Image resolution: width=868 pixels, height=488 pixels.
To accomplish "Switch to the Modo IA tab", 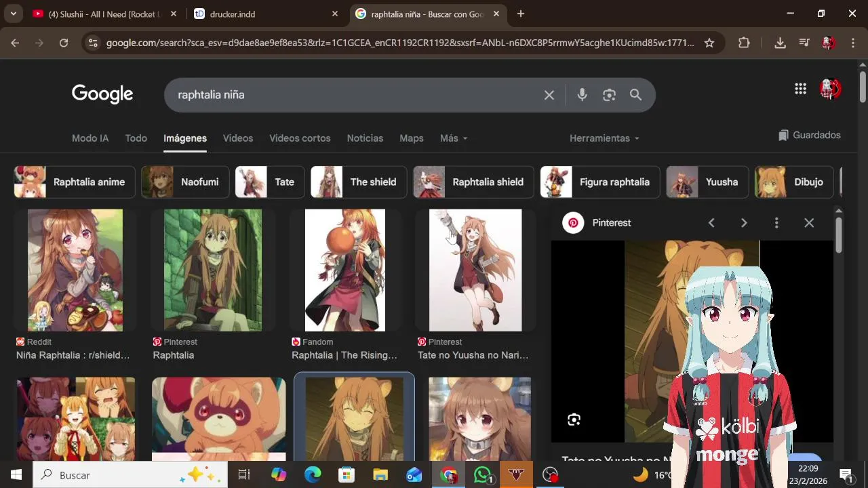I will click(x=90, y=138).
